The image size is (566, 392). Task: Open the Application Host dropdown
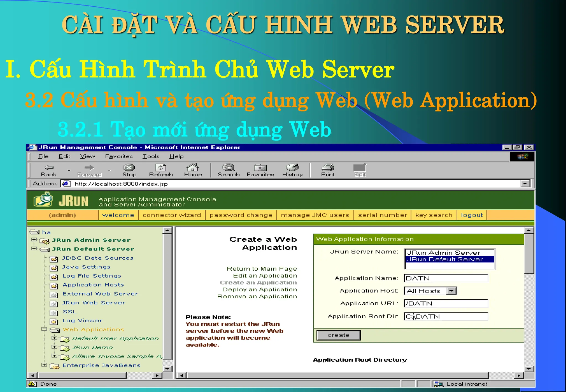[451, 291]
